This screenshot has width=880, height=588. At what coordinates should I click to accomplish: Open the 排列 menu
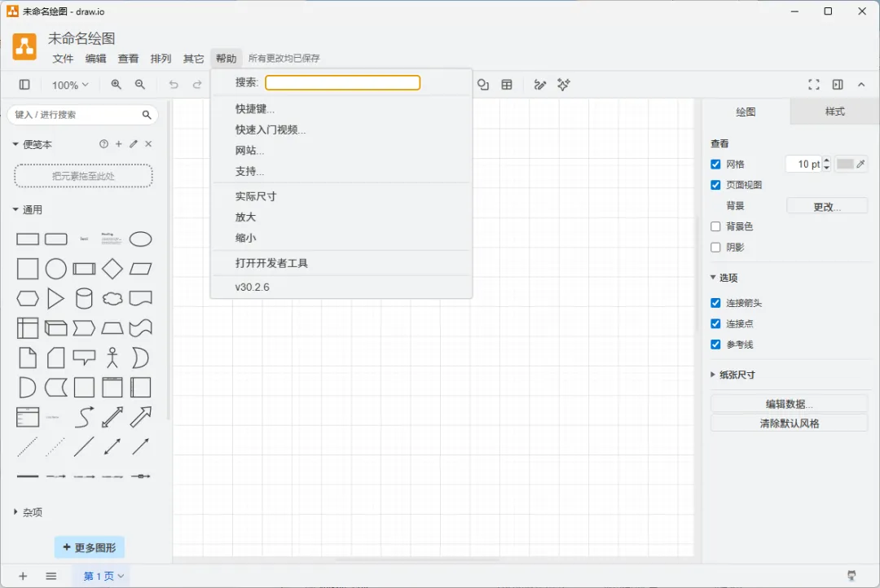coord(161,59)
